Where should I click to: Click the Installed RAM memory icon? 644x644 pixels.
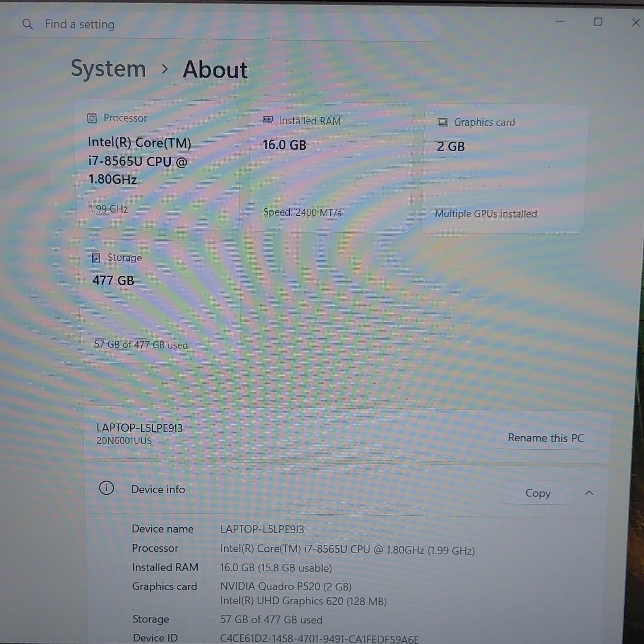267,120
